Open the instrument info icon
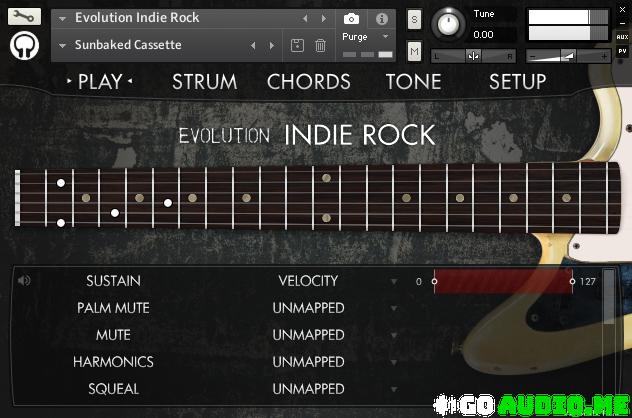The width and height of the screenshot is (632, 418). click(x=381, y=19)
